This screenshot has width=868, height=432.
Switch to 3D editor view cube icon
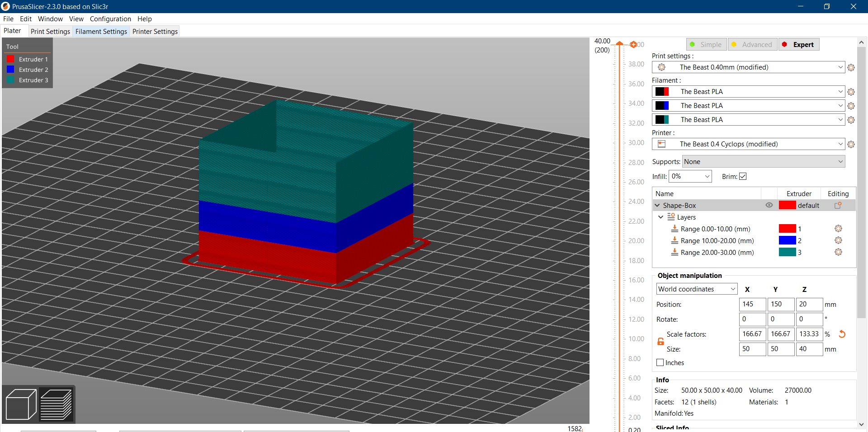tap(21, 404)
